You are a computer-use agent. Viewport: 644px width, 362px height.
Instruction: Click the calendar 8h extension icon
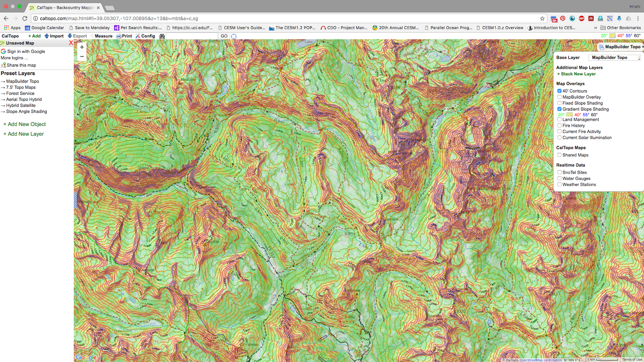coord(554,19)
